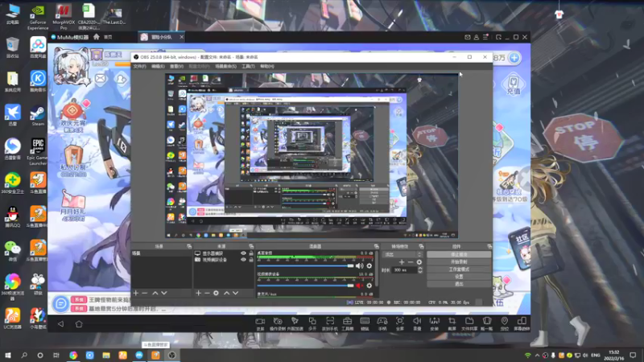Open Windows Start menu
This screenshot has width=644, height=362.
[8, 355]
